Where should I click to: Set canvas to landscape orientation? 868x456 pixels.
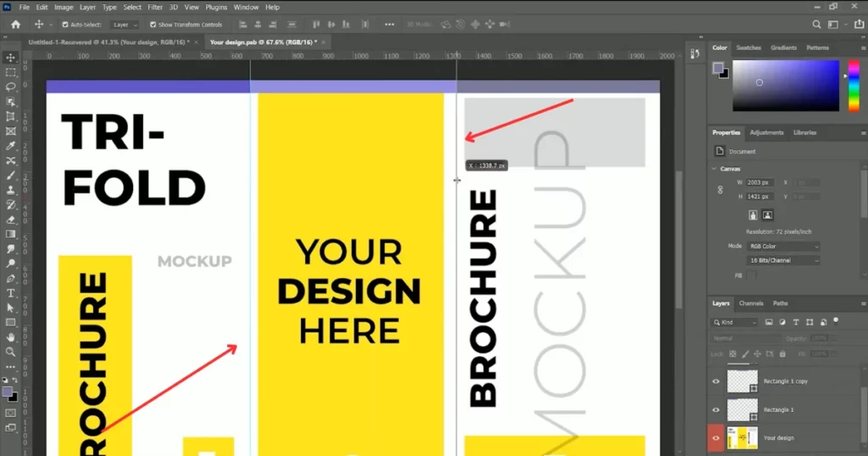click(767, 214)
